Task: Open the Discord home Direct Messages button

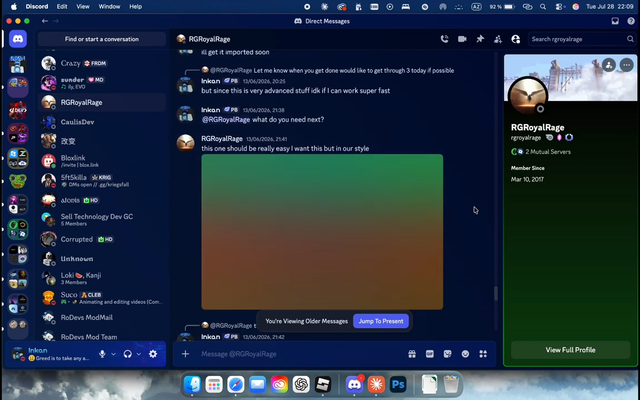Action: 18,39
